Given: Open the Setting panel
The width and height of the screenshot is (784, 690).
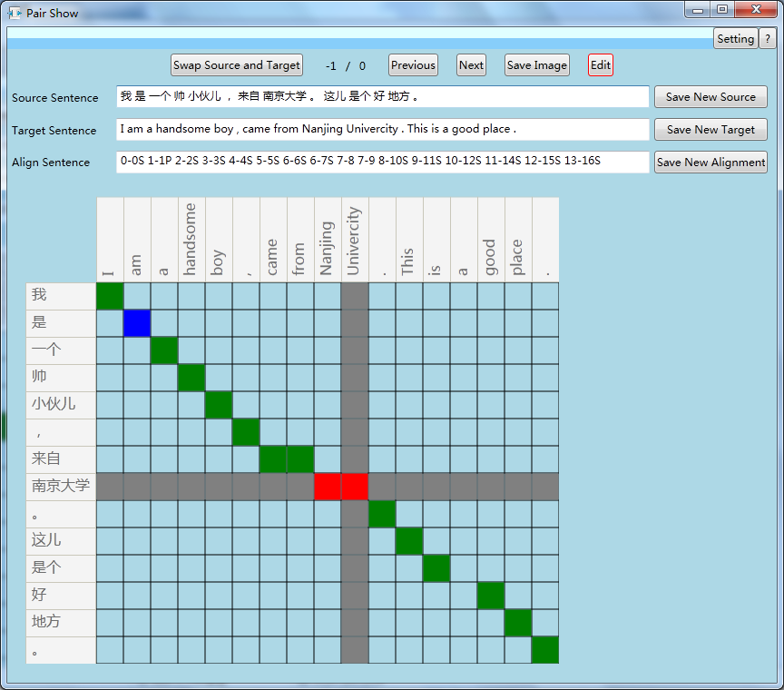Looking at the screenshot, I should click(735, 39).
